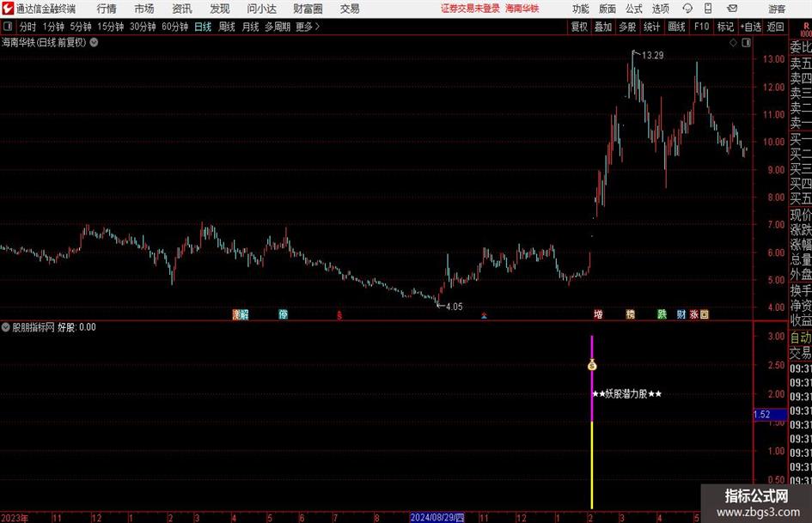Click the 榜 event marker
The image size is (812, 523).
tap(630, 314)
